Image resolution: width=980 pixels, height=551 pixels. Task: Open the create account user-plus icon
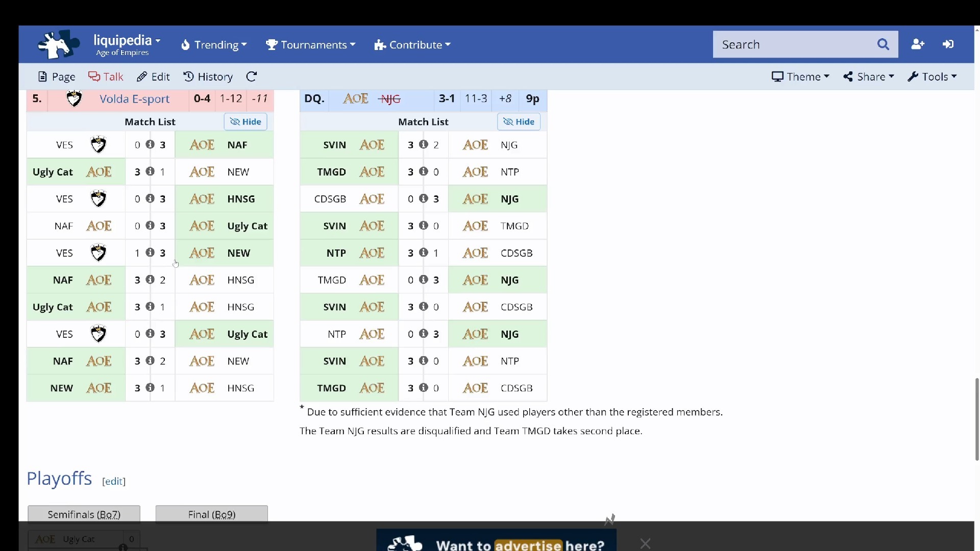coord(918,44)
